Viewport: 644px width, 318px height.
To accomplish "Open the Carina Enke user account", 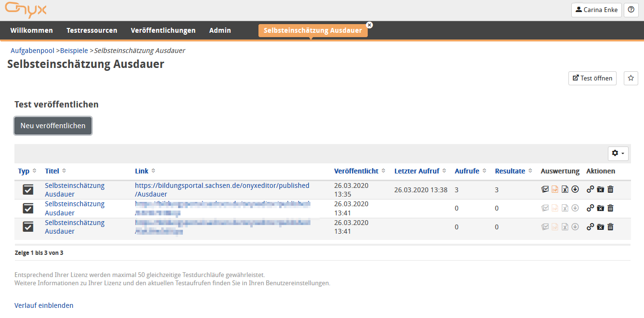I will (596, 10).
